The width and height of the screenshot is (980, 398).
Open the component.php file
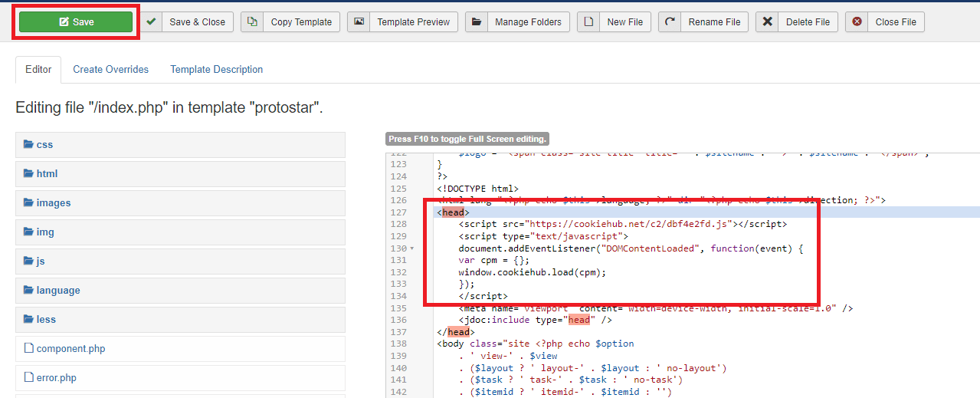pos(70,349)
